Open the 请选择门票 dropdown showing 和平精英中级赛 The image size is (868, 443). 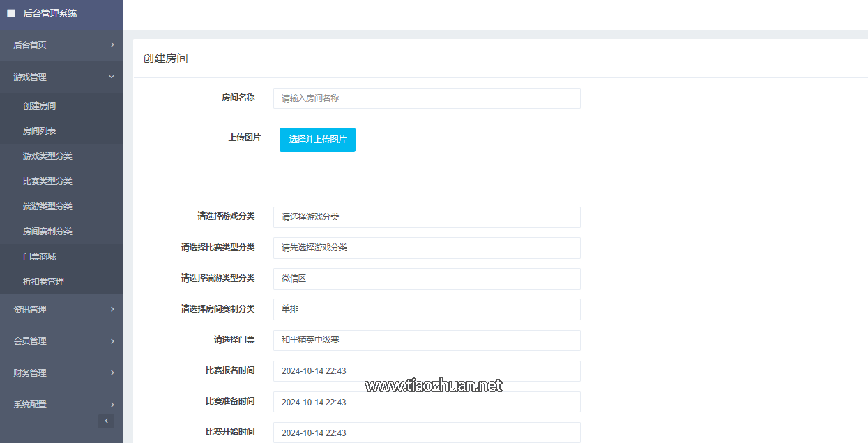(x=426, y=340)
